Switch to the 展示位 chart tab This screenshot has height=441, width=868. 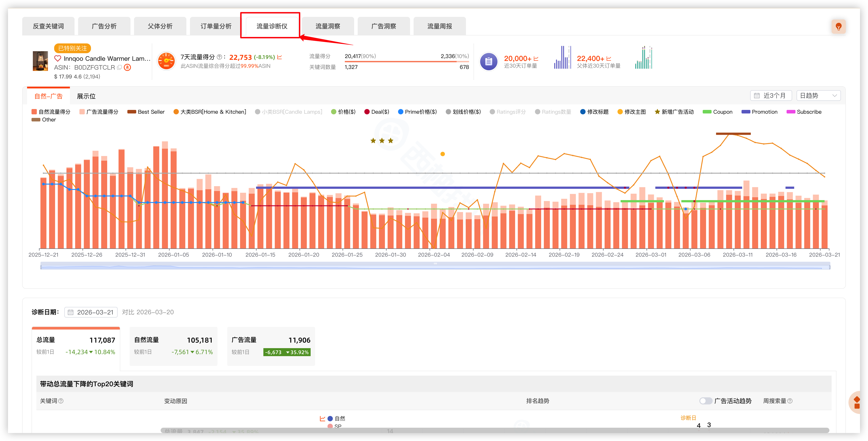[x=86, y=96]
